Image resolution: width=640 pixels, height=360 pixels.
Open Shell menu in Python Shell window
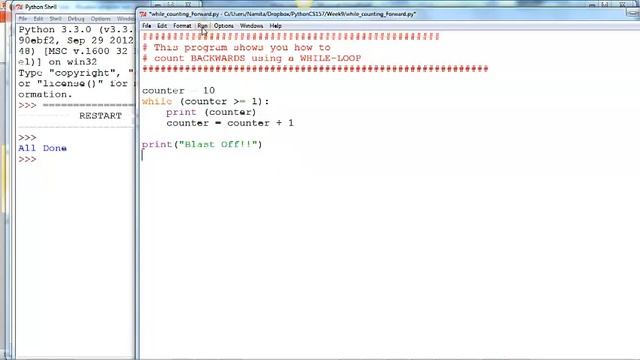click(x=56, y=19)
